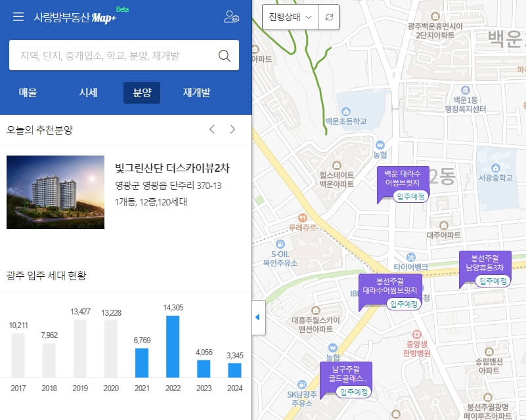This screenshot has width=526, height=420.
Task: Click the 서광중학교 map icon
Action: 496,167
